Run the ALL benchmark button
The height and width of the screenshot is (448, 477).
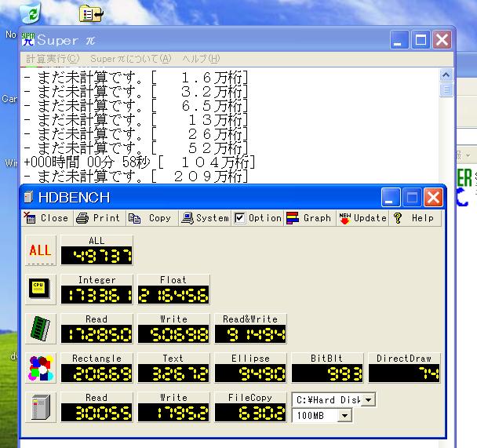(41, 250)
